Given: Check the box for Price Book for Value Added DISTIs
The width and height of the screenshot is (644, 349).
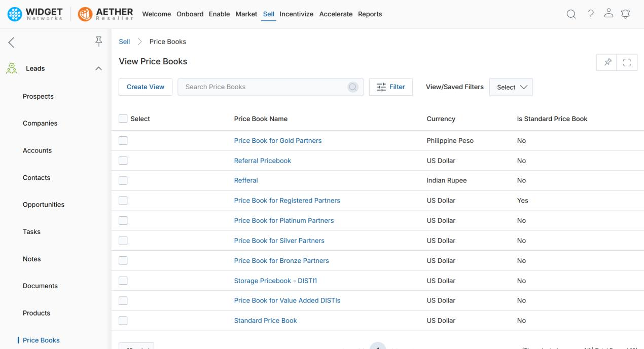Looking at the screenshot, I should (123, 300).
